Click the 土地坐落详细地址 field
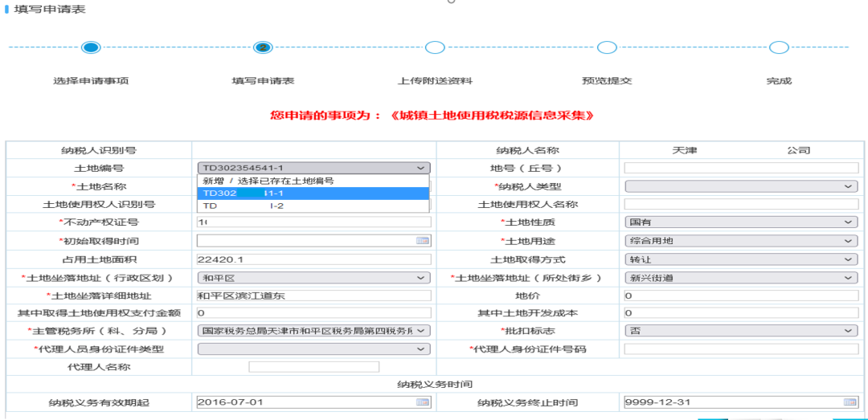 pos(314,296)
